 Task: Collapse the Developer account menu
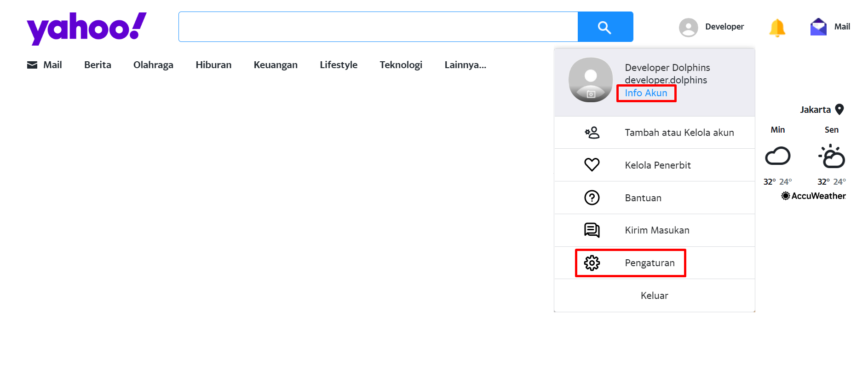point(724,27)
